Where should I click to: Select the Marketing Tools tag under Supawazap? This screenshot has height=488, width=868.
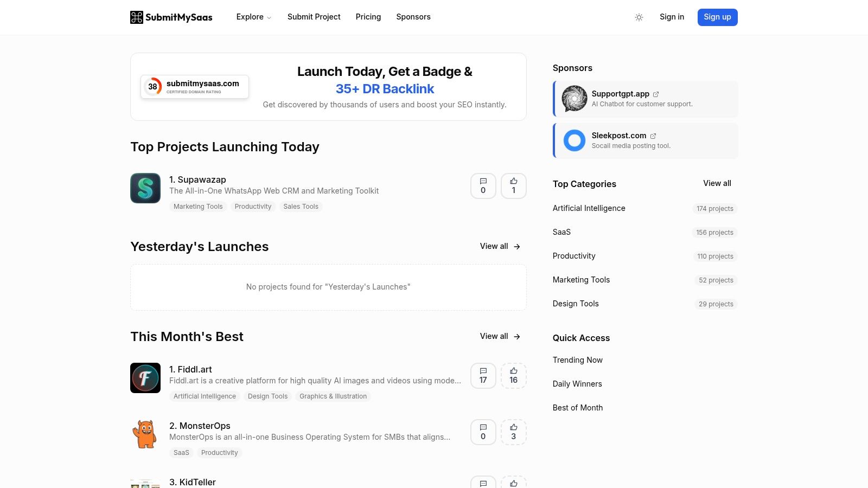(x=197, y=206)
